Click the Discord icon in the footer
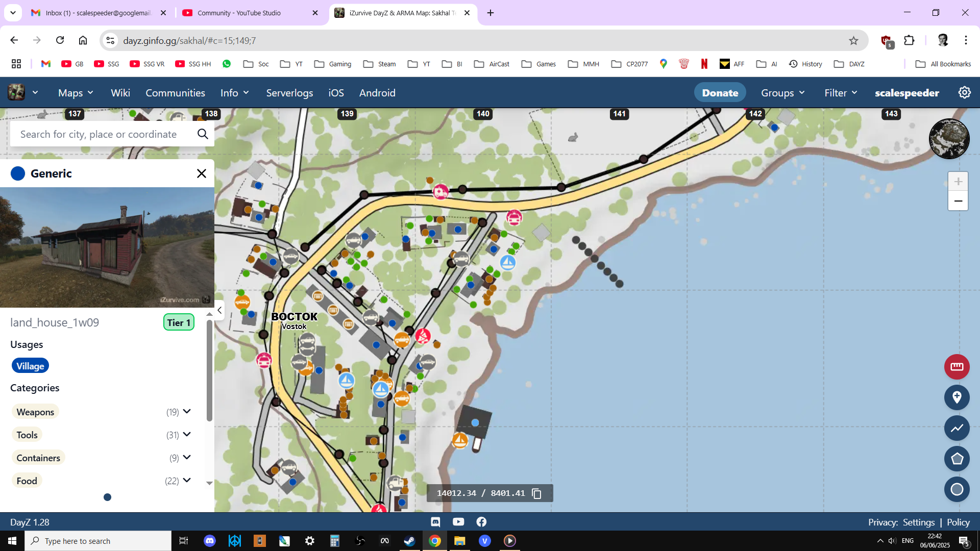The width and height of the screenshot is (980, 551). [x=435, y=522]
